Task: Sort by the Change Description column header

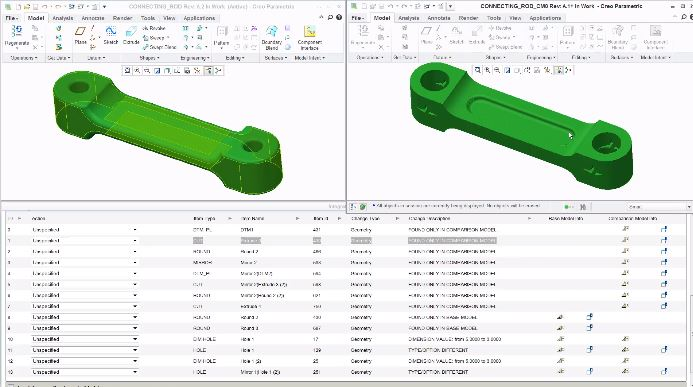Action: coord(429,219)
